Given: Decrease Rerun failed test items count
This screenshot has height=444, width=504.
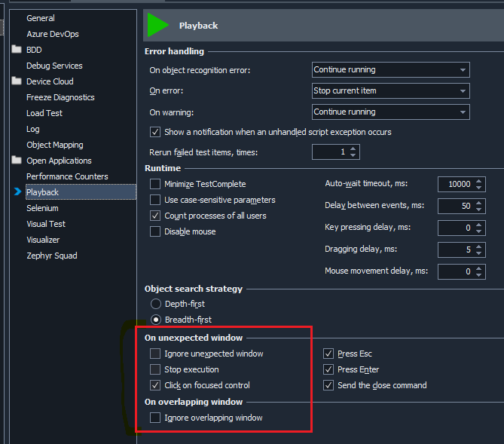Looking at the screenshot, I should coord(353,155).
